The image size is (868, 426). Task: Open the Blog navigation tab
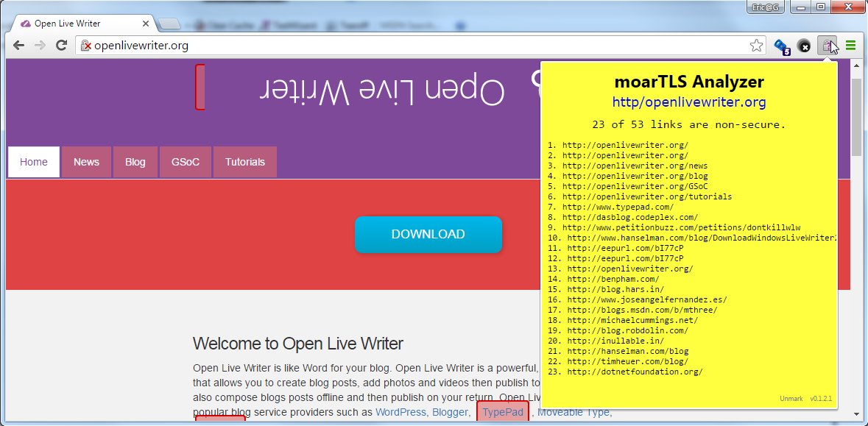135,162
